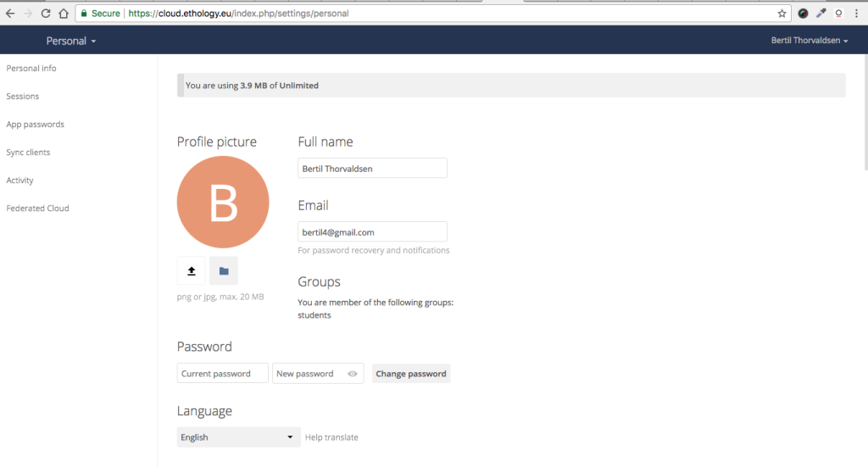Jump to App passwords section

coord(36,124)
